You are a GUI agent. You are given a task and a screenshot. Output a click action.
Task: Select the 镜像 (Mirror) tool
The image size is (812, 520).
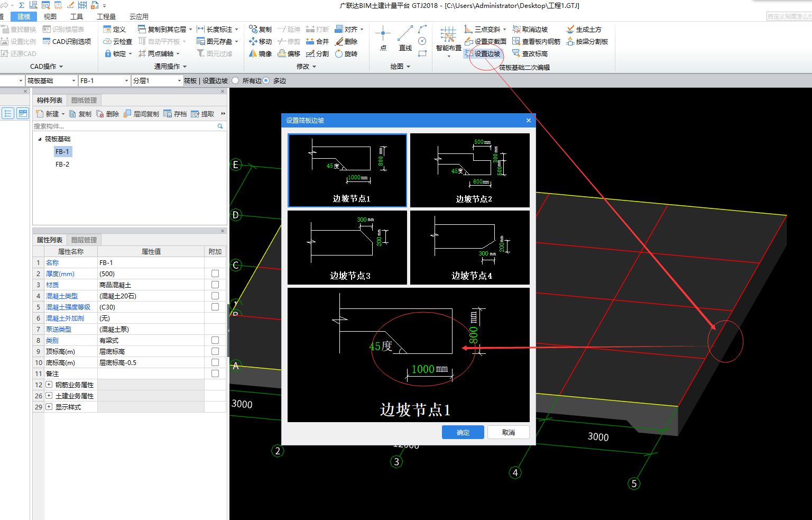260,53
